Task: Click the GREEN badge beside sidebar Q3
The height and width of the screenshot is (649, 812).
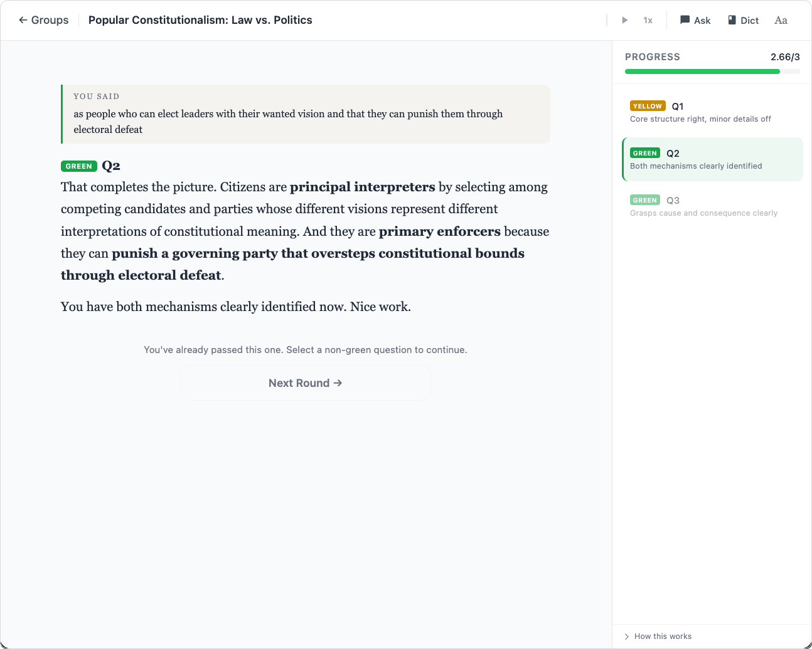Action: (644, 201)
